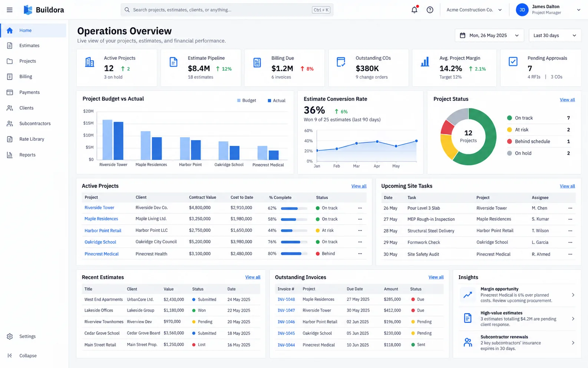Image resolution: width=588 pixels, height=368 pixels.
Task: Click the Actual legend swatch
Action: 270,101
